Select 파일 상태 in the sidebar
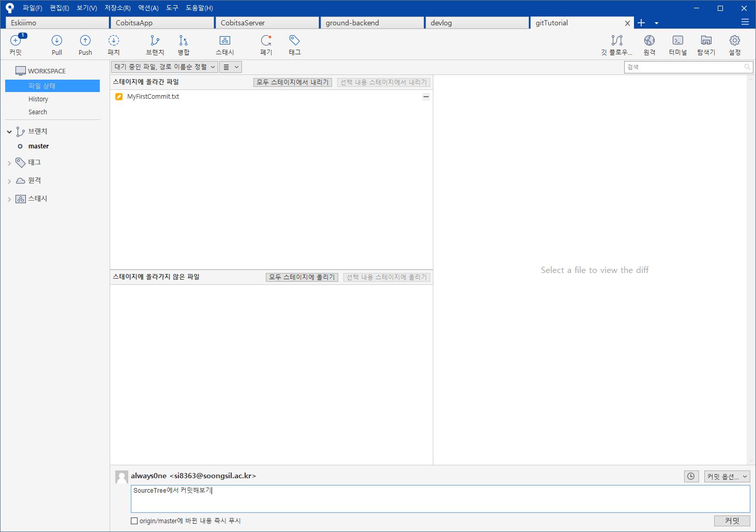Screen dimensions: 756x532 [52, 86]
